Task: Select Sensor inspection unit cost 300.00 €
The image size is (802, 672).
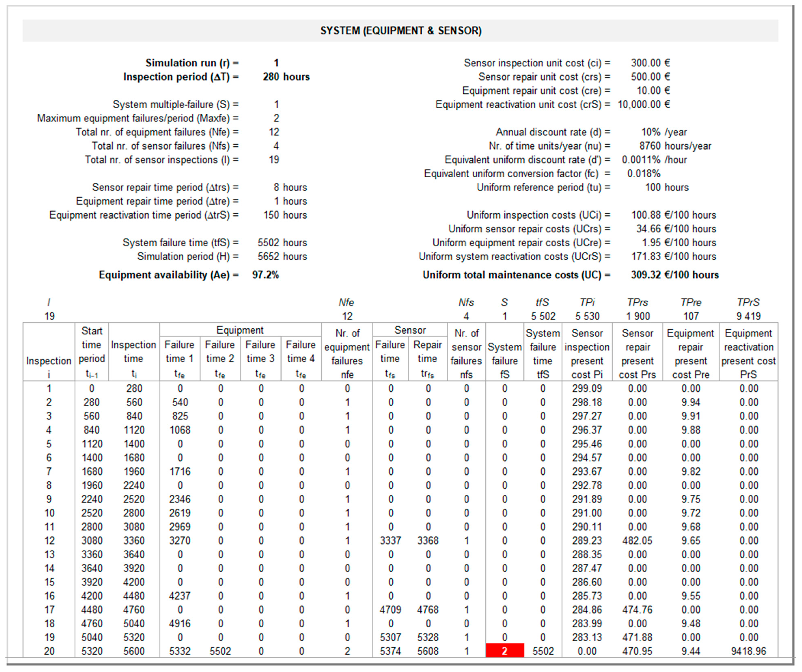Action: (650, 63)
